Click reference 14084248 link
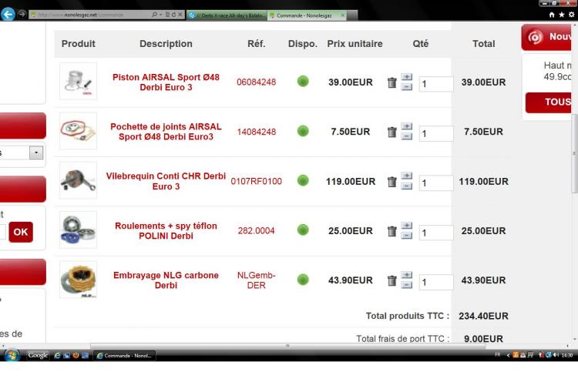The height and width of the screenshot is (392, 578). 256,132
